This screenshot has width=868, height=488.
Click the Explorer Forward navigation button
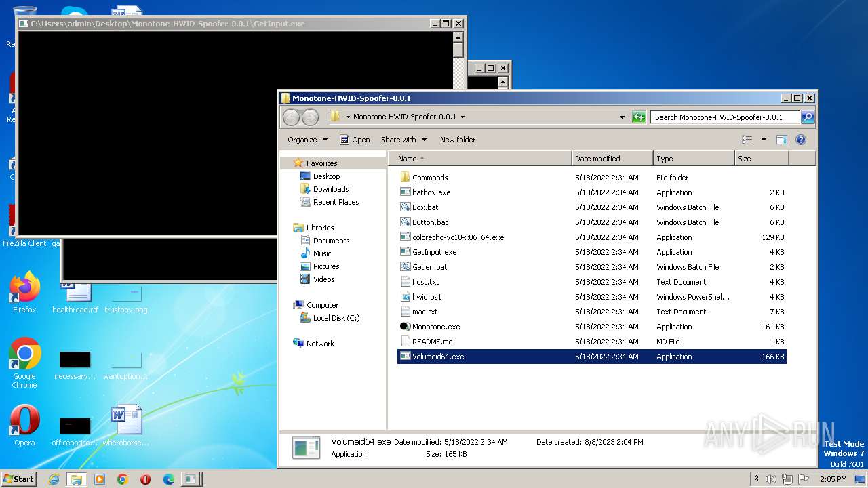[x=310, y=117]
